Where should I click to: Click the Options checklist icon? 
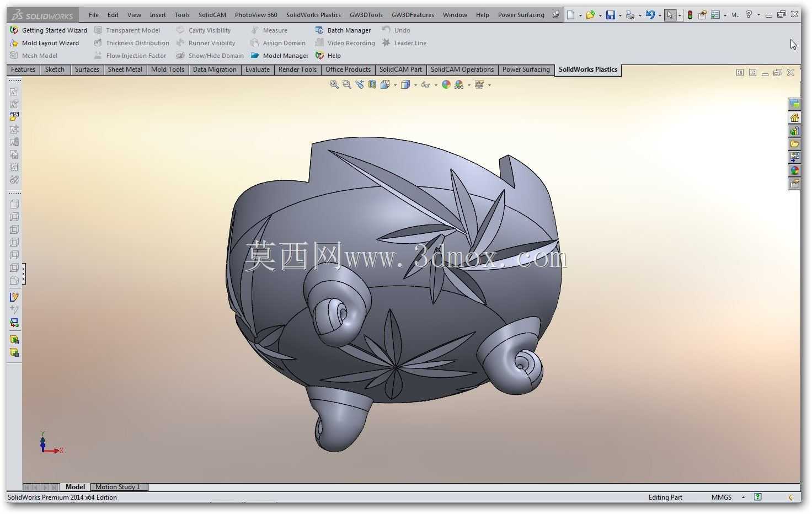tap(715, 15)
